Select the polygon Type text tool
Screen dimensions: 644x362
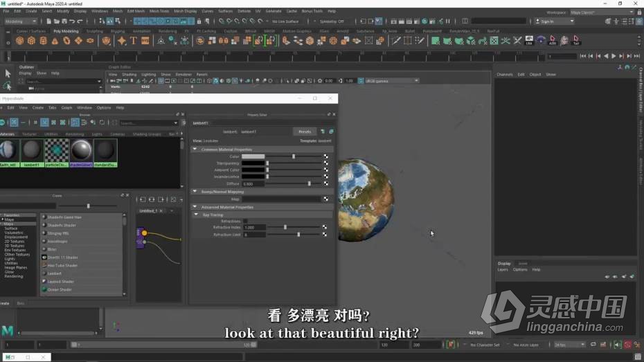click(134, 41)
